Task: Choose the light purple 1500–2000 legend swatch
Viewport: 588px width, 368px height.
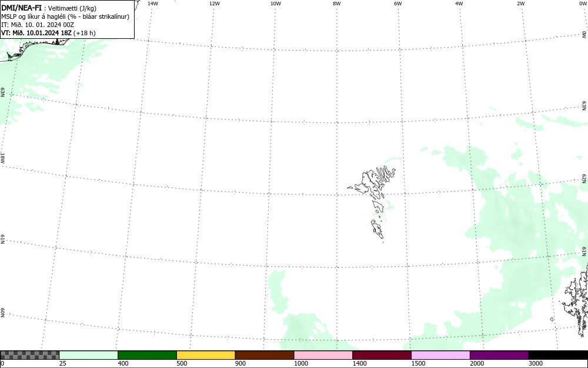Action: click(440, 355)
